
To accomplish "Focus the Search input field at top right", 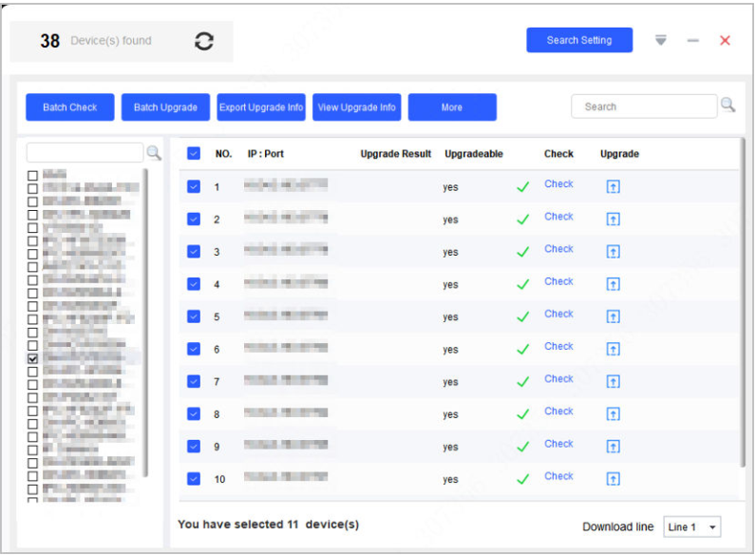I will click(644, 106).
